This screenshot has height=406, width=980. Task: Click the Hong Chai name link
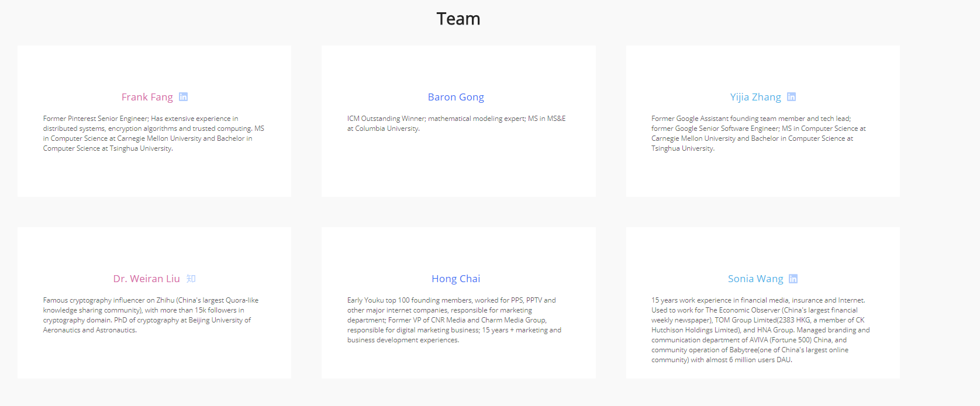(456, 279)
